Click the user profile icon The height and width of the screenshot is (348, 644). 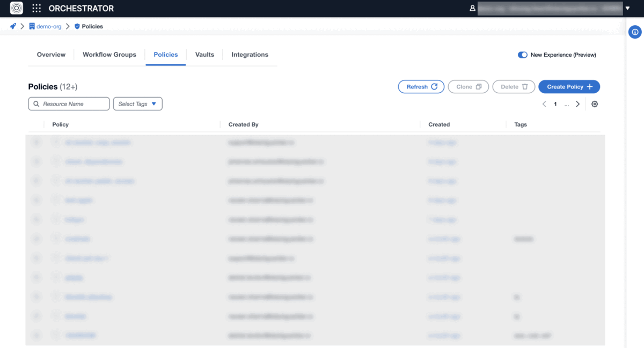pyautogui.click(x=472, y=9)
